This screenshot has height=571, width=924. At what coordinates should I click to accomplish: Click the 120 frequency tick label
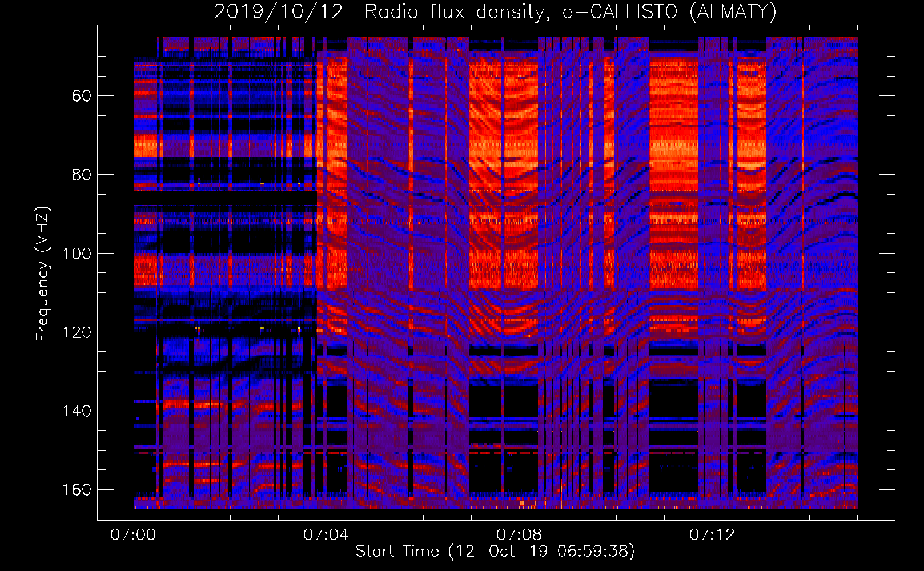[77, 332]
